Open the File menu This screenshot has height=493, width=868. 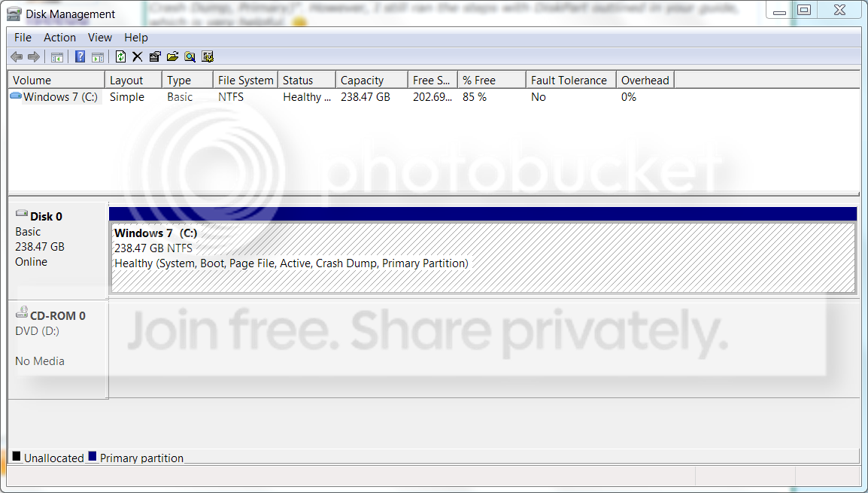click(x=23, y=38)
